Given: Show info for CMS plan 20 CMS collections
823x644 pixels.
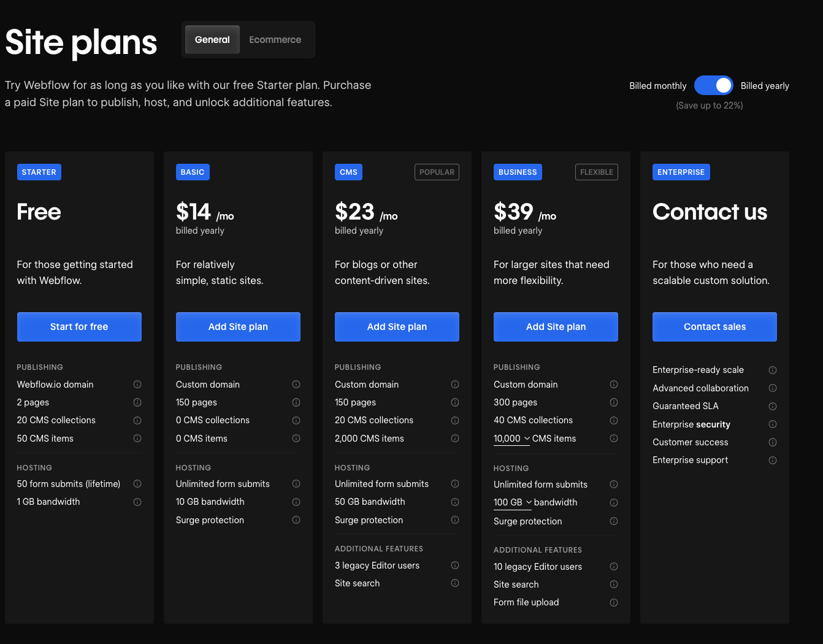Looking at the screenshot, I should pos(455,420).
